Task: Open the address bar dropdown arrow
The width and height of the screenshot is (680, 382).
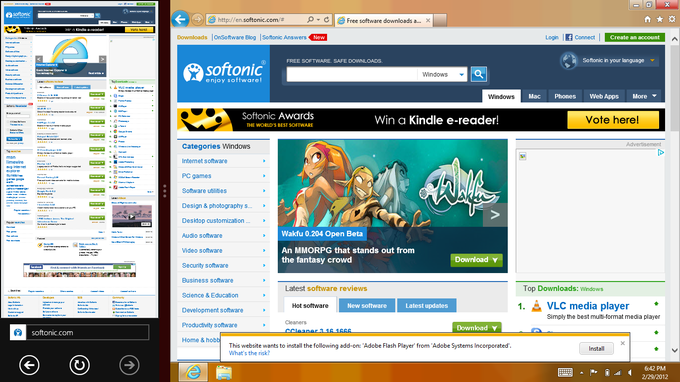Action: tap(318, 20)
